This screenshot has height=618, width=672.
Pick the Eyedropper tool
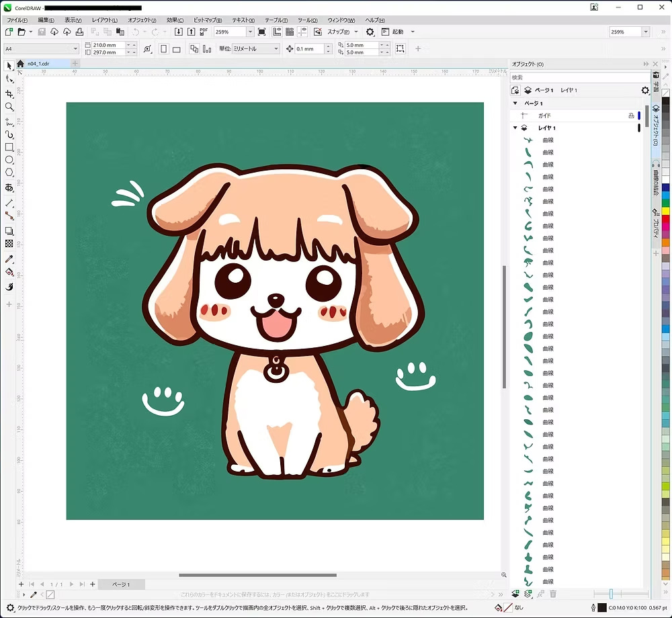tap(9, 259)
